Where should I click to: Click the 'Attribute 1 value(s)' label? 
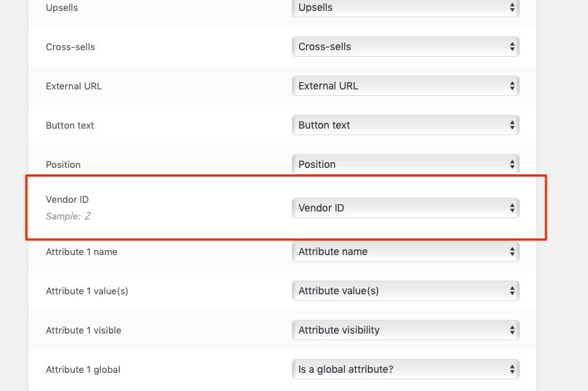coord(87,291)
